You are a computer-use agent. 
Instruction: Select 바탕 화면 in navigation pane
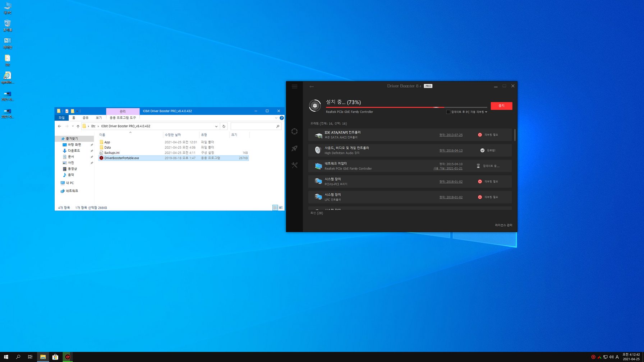coord(74,145)
